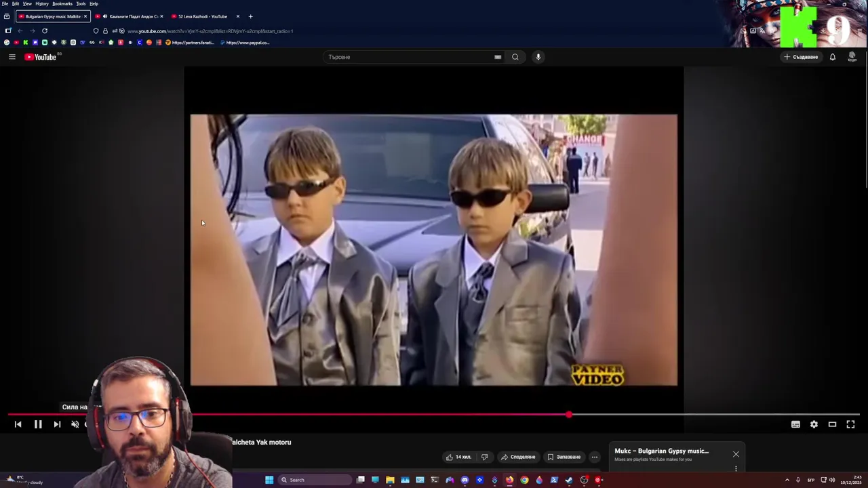
Task: Open the Създаване create menu
Action: click(x=801, y=57)
